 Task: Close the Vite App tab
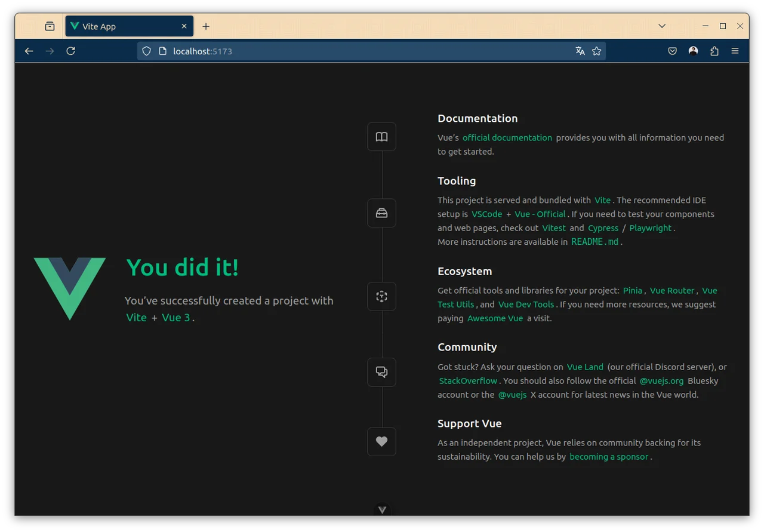[x=184, y=26]
